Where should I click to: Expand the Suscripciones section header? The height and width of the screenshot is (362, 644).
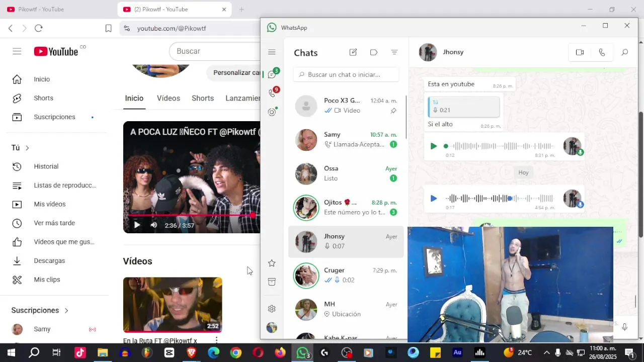click(x=40, y=310)
